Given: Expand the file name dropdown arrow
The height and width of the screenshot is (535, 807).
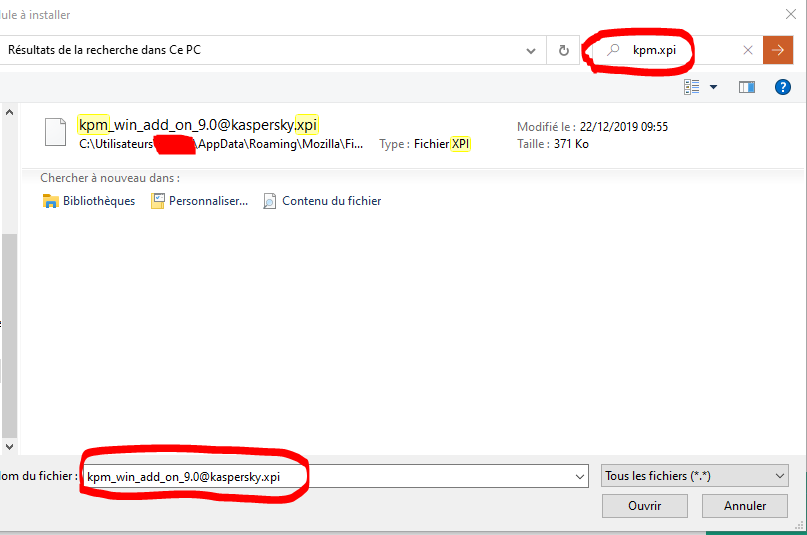Looking at the screenshot, I should click(580, 476).
